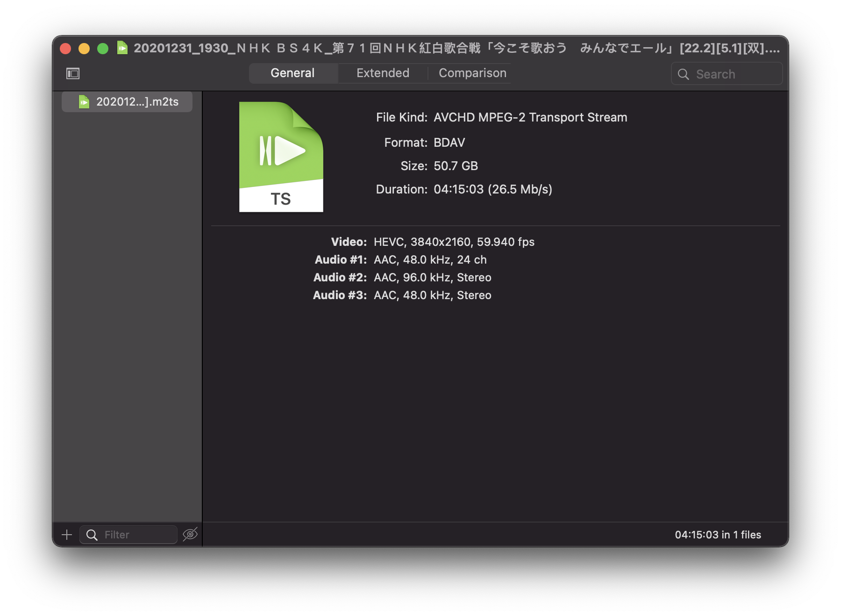Screen dimensions: 841x616
Task: Click the document icon in title bar
Action: pos(122,48)
